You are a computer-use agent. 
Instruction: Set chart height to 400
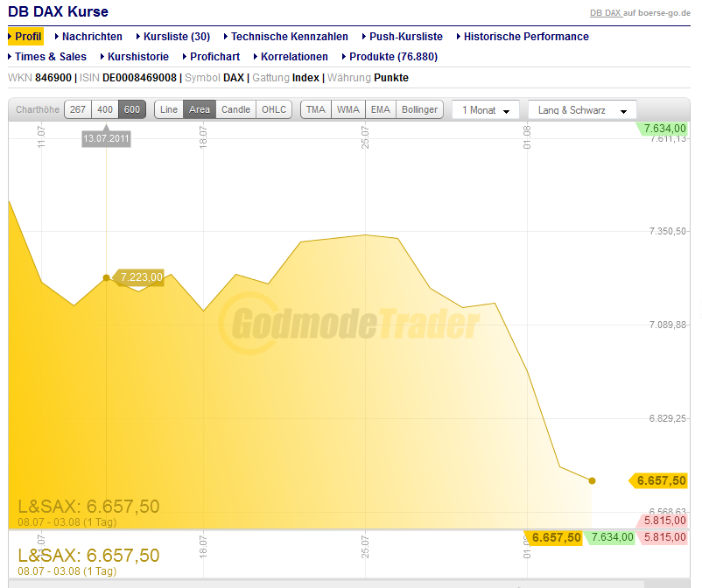pos(105,109)
